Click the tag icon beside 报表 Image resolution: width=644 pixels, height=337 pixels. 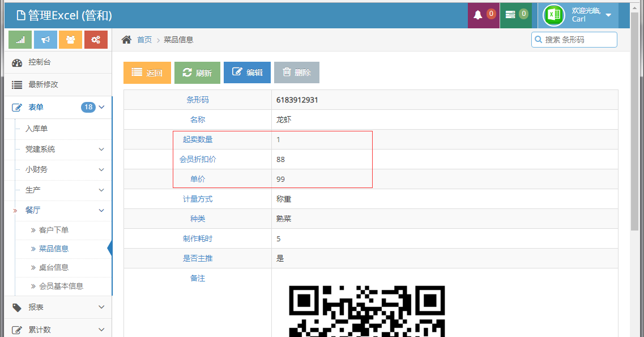pyautogui.click(x=17, y=308)
